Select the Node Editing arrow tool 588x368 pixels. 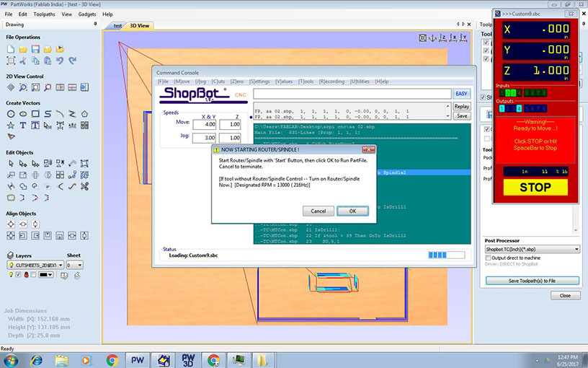(23, 163)
